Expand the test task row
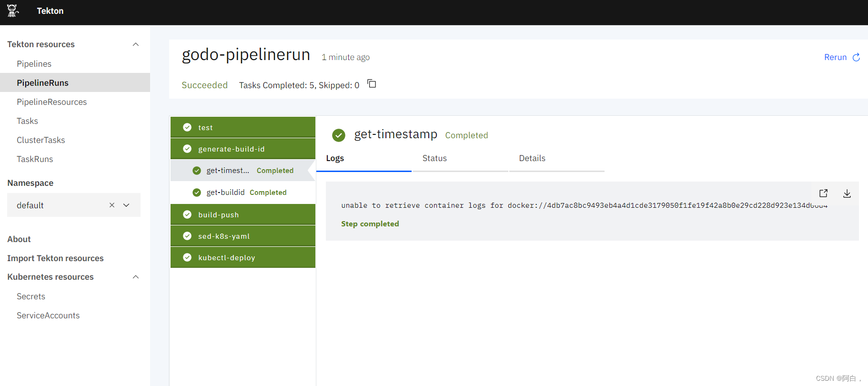 (x=243, y=127)
